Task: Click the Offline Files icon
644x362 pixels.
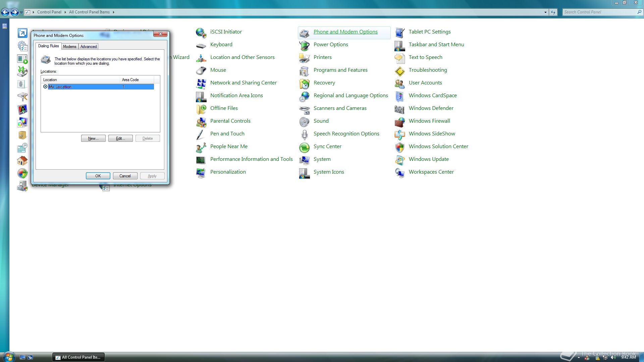Action: coord(201,109)
